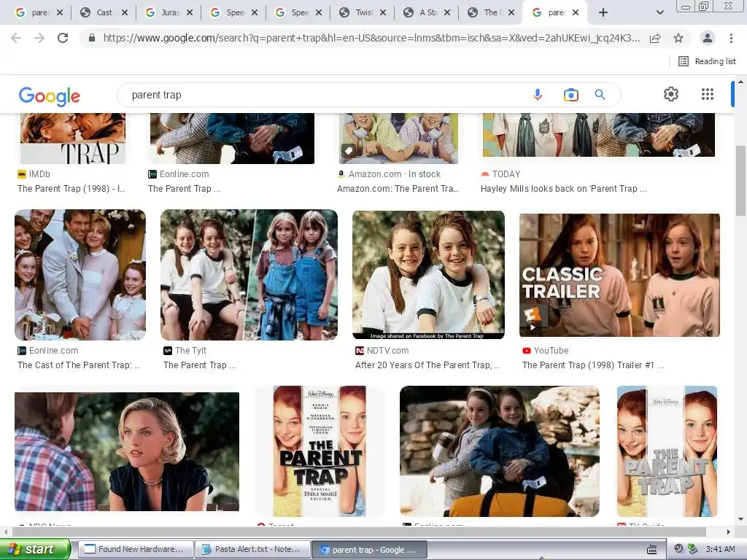The height and width of the screenshot is (560, 747).
Task: Click the taskbar clock showing 3:41 AM
Action: (720, 549)
